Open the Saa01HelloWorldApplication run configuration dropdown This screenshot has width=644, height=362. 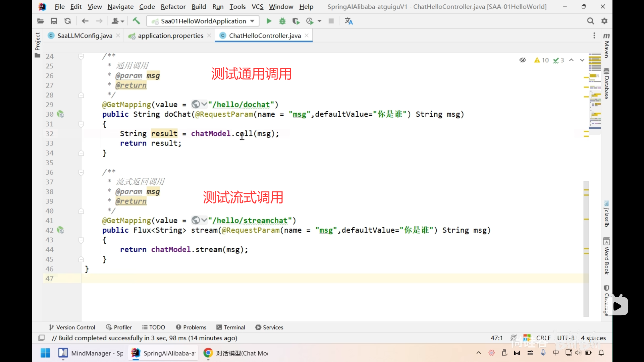[203, 21]
